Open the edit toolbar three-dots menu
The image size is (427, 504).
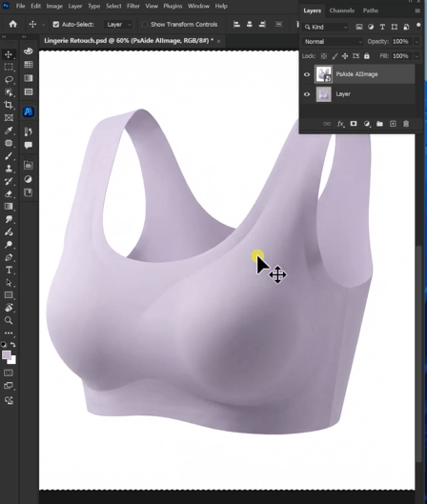point(9,333)
